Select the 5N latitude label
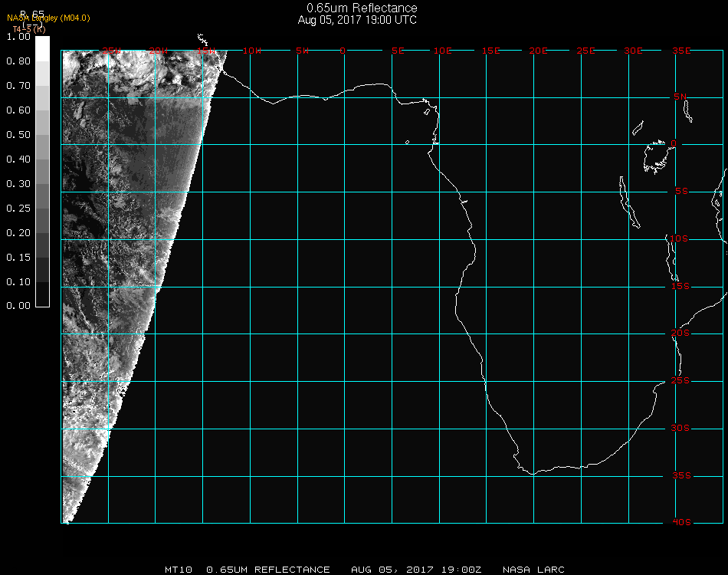 (x=680, y=97)
